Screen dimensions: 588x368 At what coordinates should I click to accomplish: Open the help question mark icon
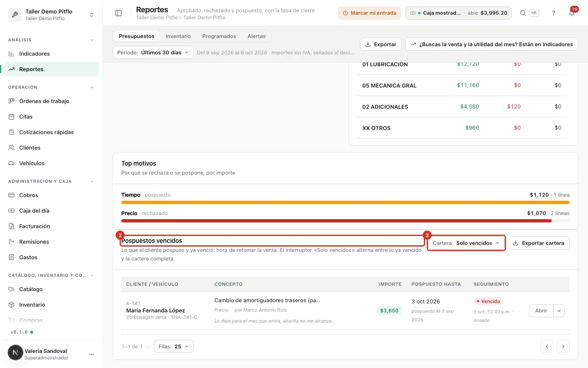(554, 13)
